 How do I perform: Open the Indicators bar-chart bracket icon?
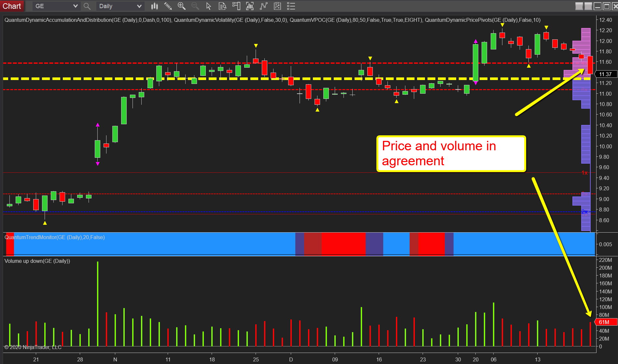point(250,6)
